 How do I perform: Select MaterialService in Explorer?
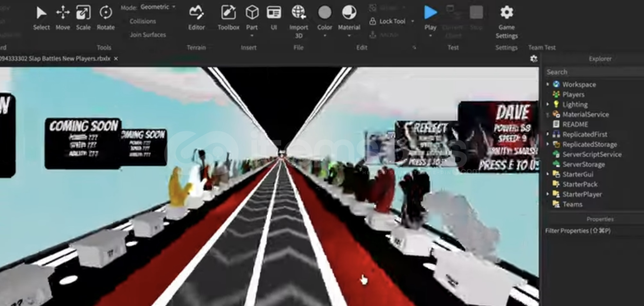pos(585,114)
